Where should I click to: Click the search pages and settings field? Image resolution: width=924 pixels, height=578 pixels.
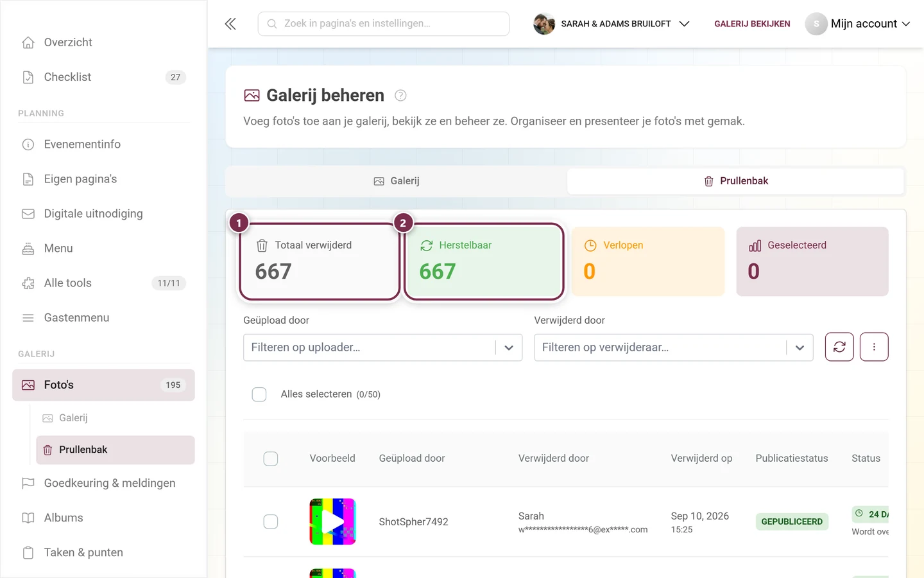[x=384, y=24]
